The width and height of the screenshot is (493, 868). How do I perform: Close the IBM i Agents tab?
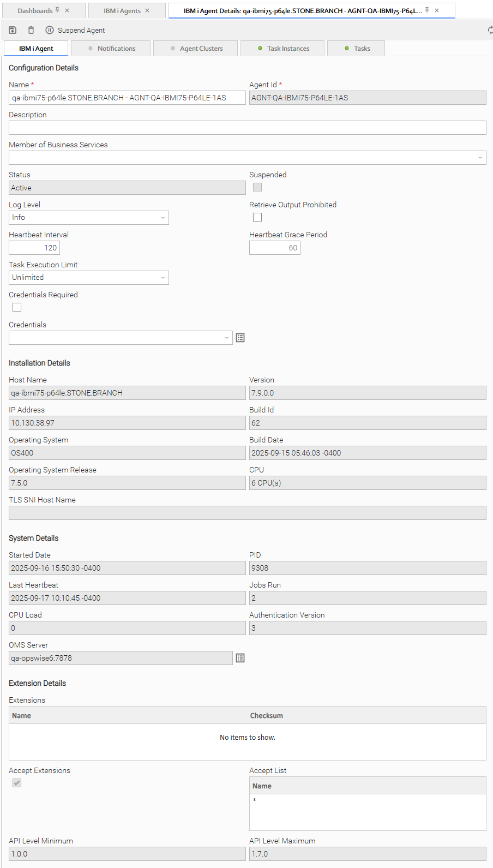147,10
